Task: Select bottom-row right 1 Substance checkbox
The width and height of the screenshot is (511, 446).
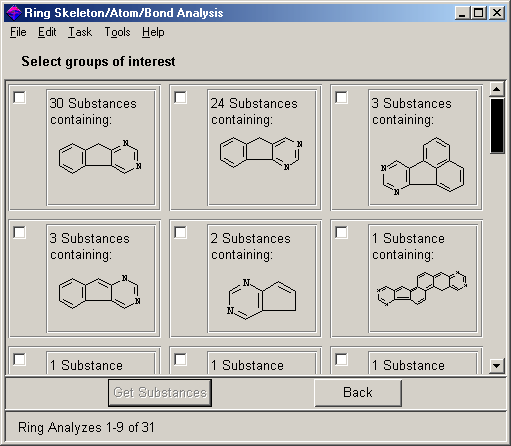Action: 341,359
